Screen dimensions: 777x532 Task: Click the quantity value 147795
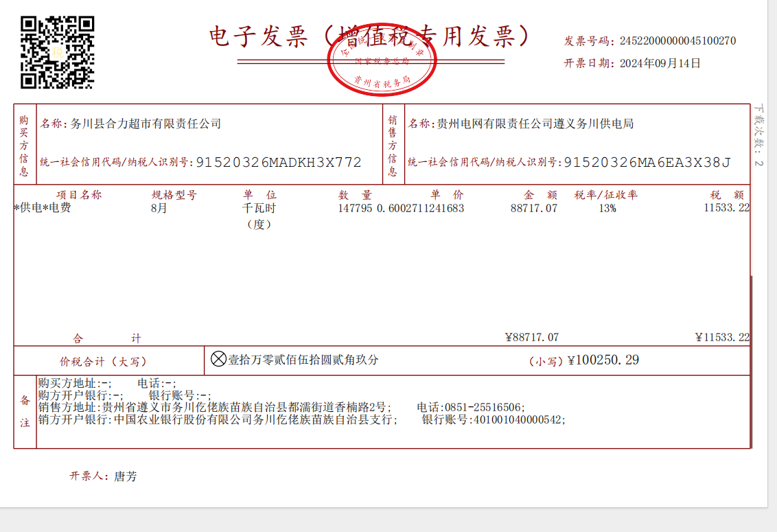tap(355, 208)
